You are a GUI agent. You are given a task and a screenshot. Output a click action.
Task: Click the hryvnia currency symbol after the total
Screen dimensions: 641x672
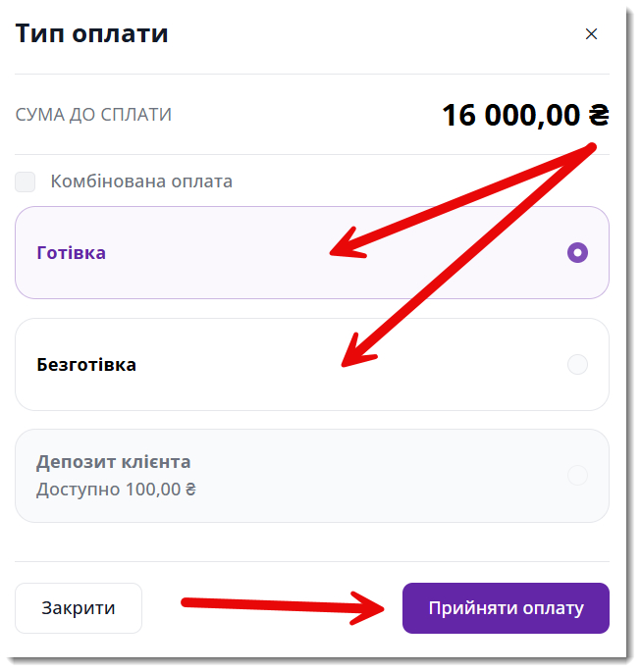click(x=598, y=115)
